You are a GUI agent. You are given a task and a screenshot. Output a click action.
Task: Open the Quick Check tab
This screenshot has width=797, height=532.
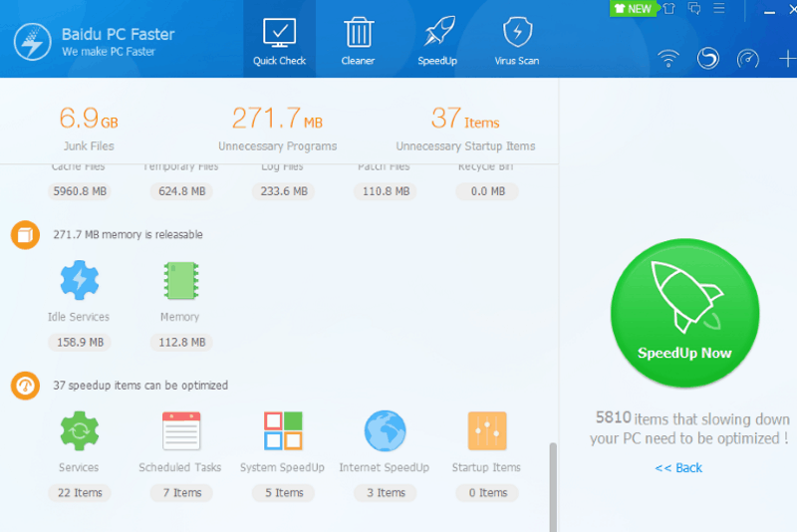click(279, 39)
